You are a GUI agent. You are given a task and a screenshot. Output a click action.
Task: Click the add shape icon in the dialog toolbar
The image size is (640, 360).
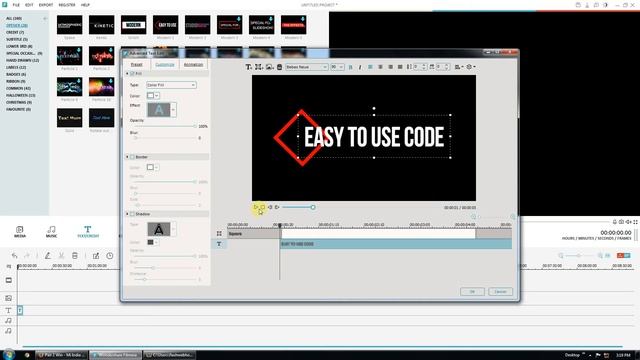tap(259, 67)
